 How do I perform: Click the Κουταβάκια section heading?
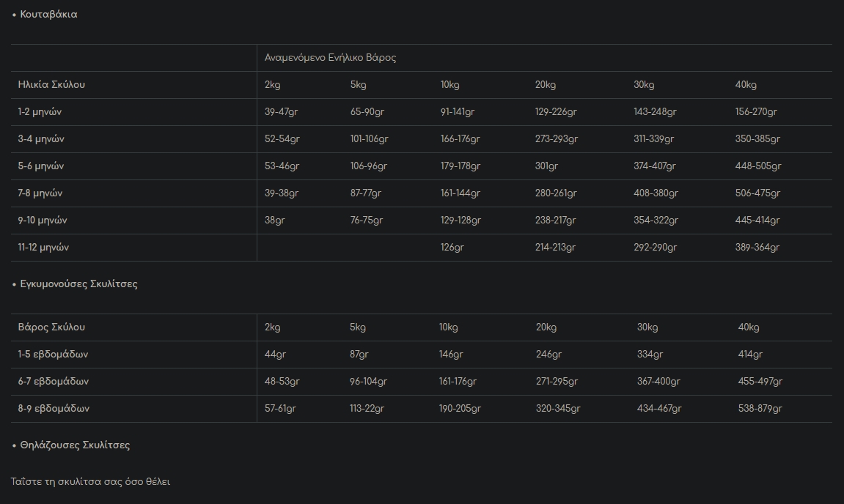(48, 15)
